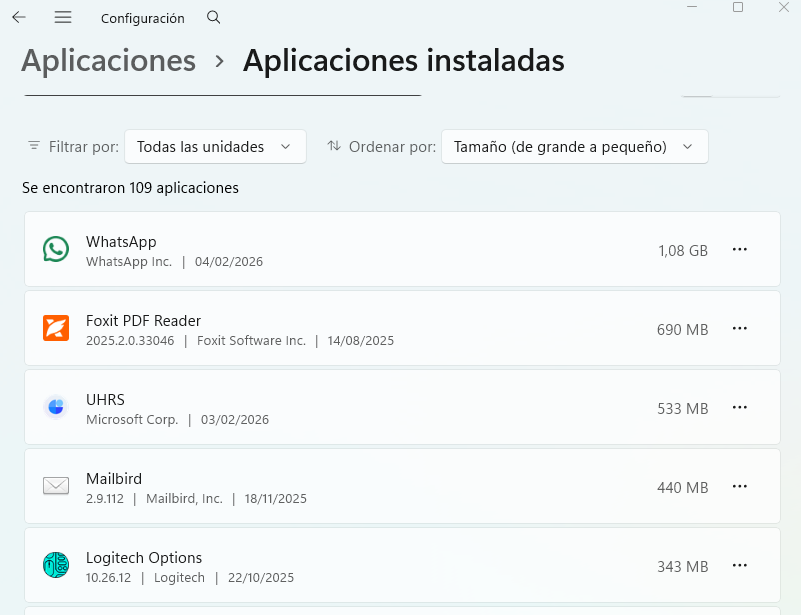This screenshot has width=801, height=615.
Task: Select the Configuración title text
Action: pos(142,17)
